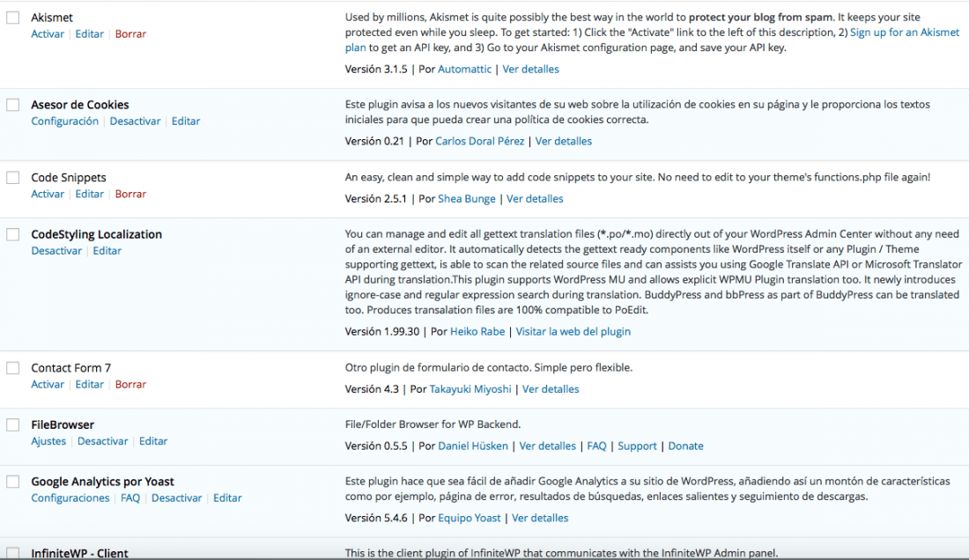Image resolution: width=969 pixels, height=560 pixels.
Task: Select the Contact Form 7 checkbox
Action: 13,368
